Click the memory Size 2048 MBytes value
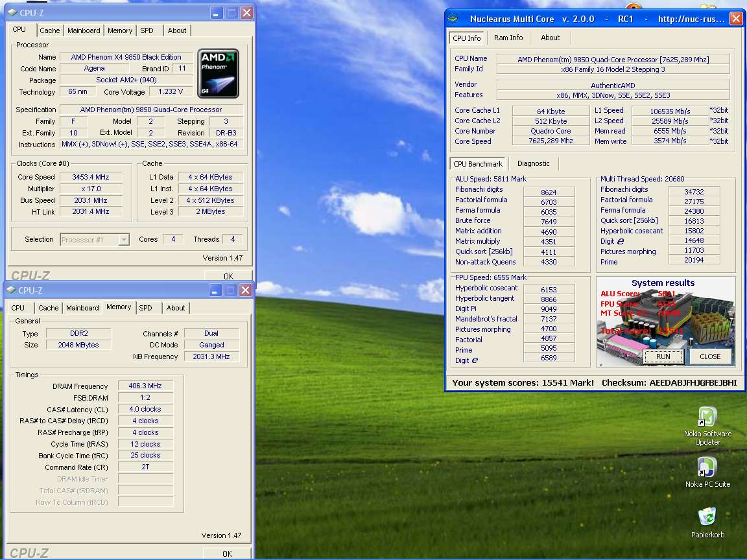Image resolution: width=747 pixels, height=560 pixels. click(78, 345)
